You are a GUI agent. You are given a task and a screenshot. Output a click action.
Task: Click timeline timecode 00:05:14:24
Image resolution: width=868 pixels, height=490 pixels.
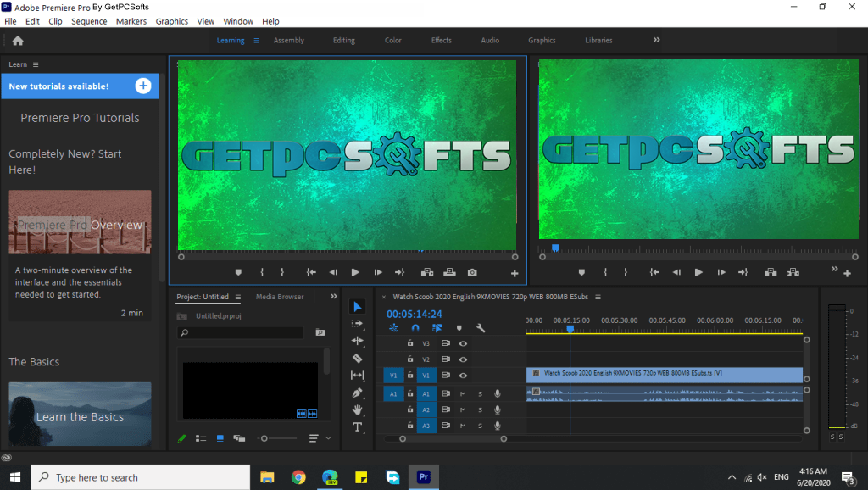tap(414, 314)
